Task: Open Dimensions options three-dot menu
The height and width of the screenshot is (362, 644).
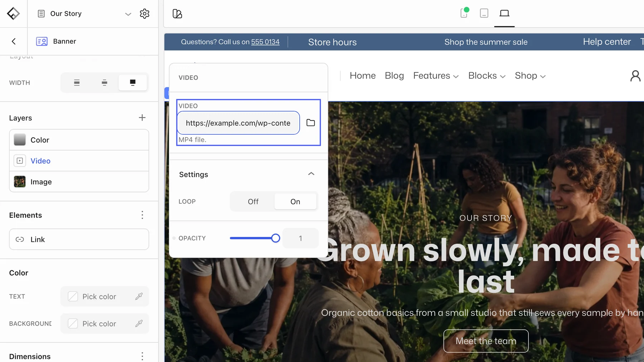Action: 142,356
